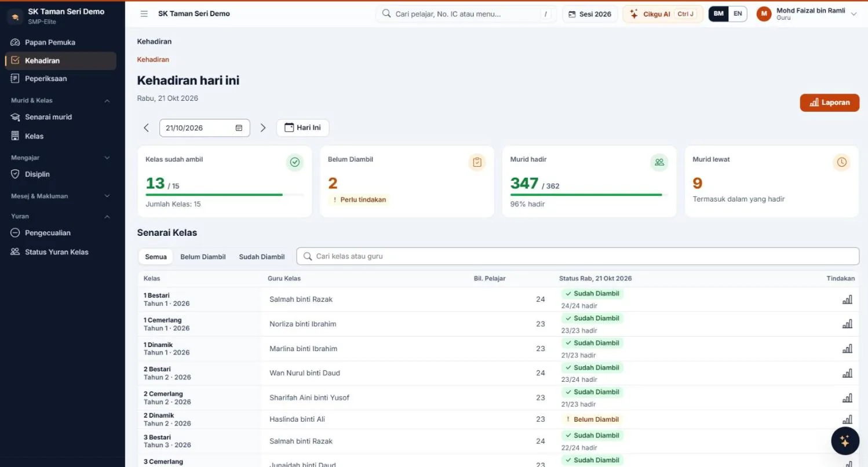Open Mohd Faizal user account dropdown

click(x=807, y=14)
